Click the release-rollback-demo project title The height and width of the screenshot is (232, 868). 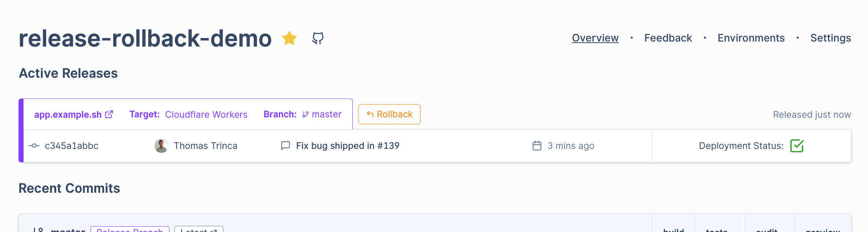pyautogui.click(x=145, y=38)
